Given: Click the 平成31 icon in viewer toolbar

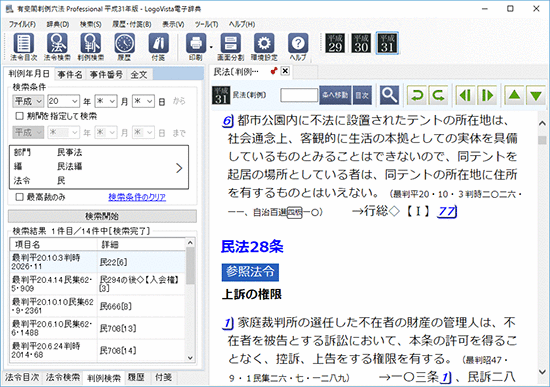Looking at the screenshot, I should click(x=221, y=95).
